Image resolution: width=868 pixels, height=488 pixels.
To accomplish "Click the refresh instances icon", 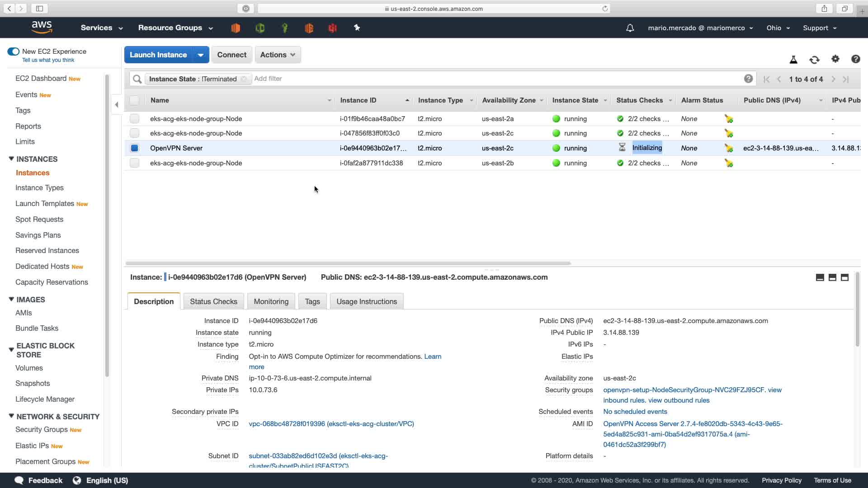I will (x=814, y=60).
